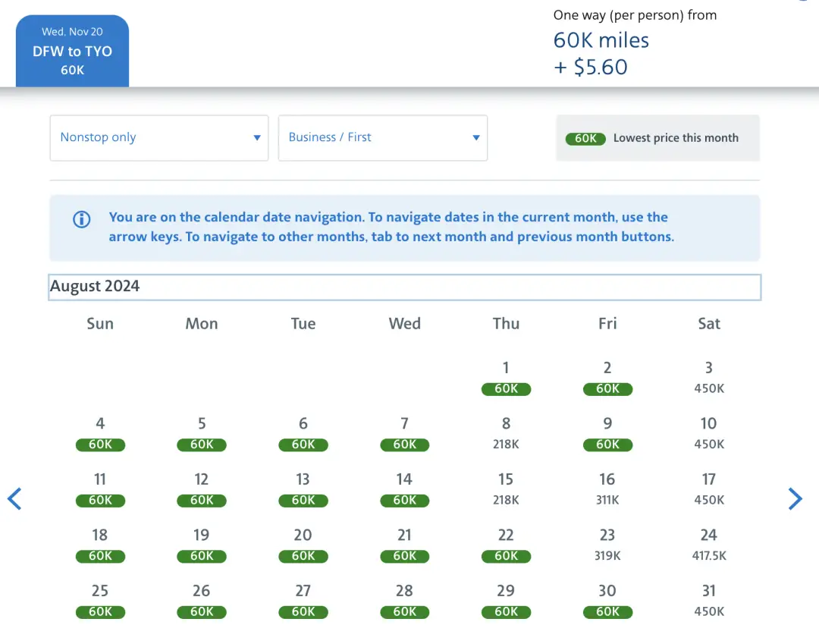Select Saturday August 31 for 450K

tap(709, 601)
